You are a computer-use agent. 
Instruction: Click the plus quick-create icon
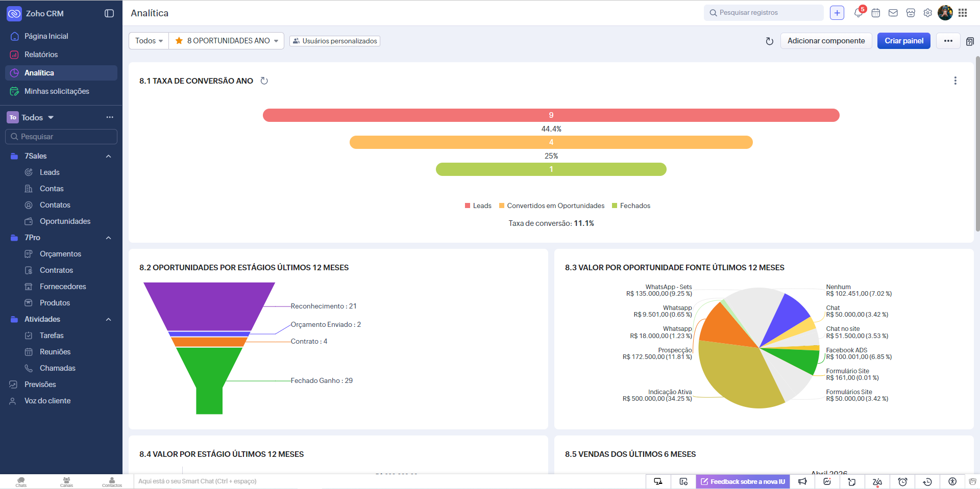pos(837,13)
